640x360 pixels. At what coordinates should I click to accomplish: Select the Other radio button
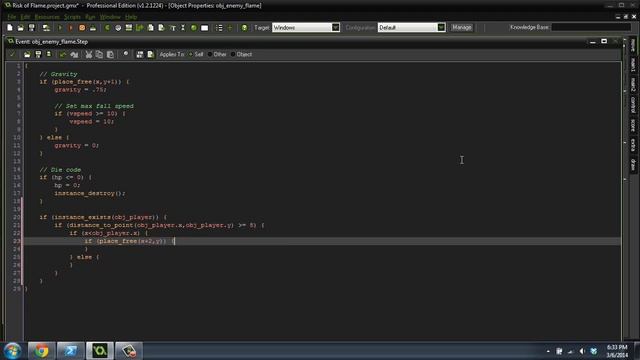210,54
